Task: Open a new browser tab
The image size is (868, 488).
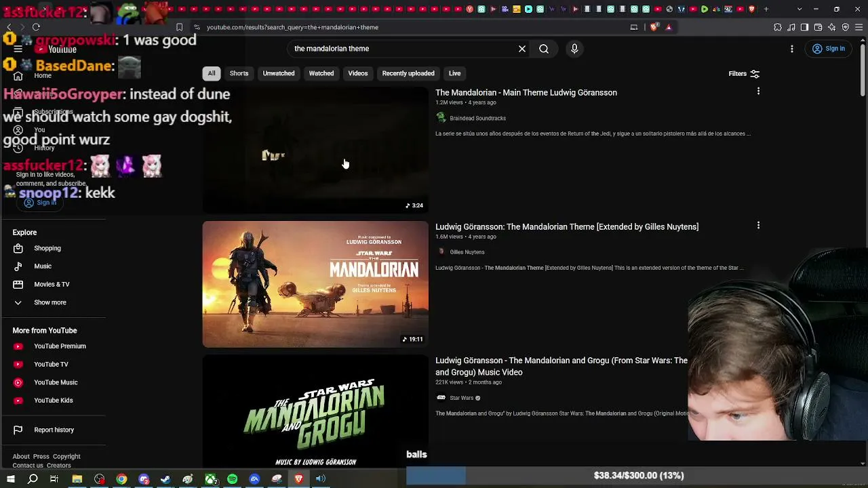Action: point(766,9)
